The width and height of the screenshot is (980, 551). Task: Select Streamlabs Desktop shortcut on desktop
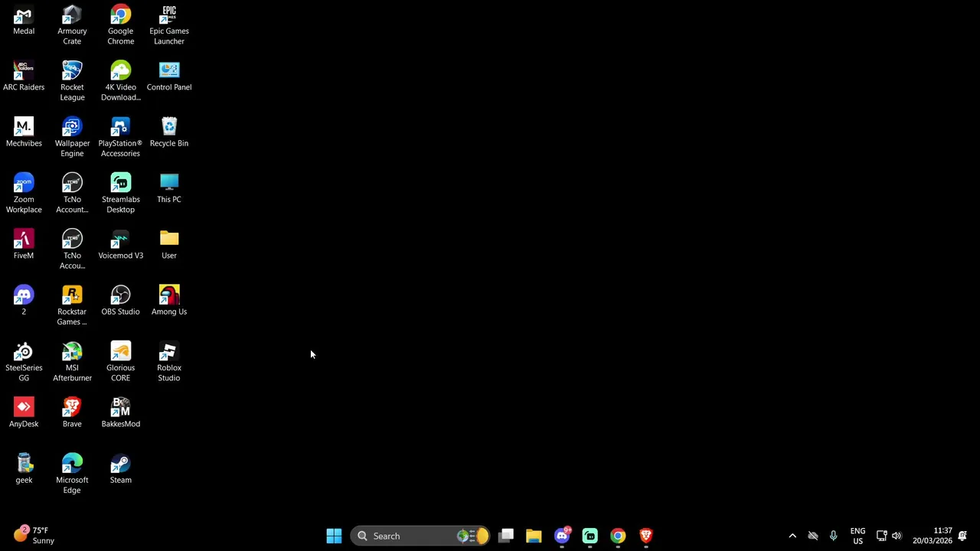point(120,194)
